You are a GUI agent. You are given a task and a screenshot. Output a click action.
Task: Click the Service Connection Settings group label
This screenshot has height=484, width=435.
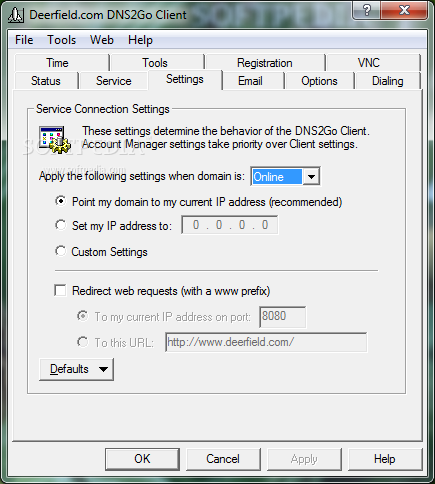tap(103, 109)
